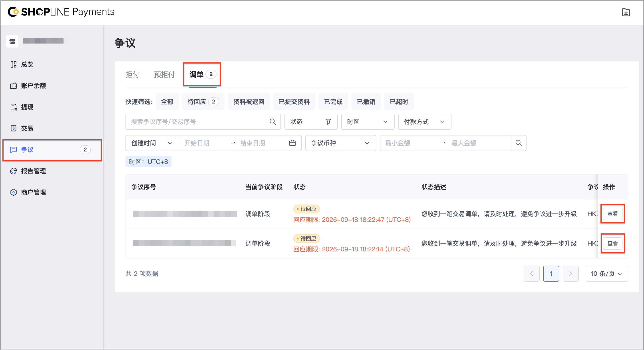Click the search icon beside max amount field
Image resolution: width=644 pixels, height=350 pixels.
[519, 143]
